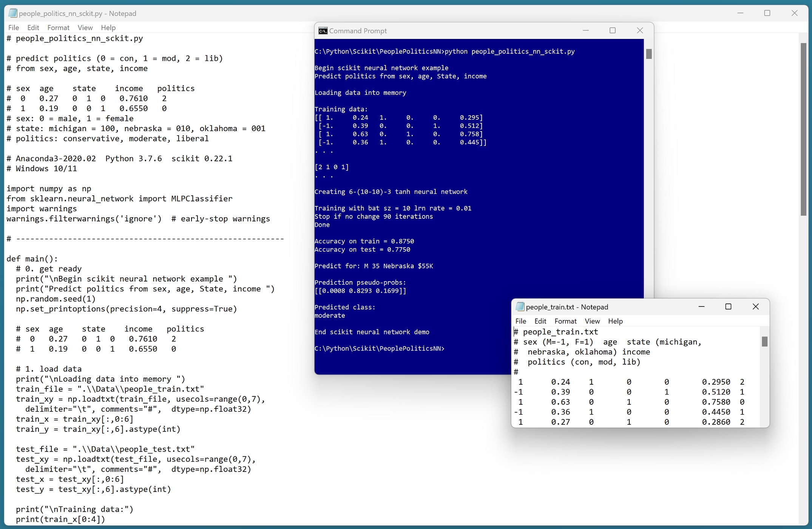812x529 pixels.
Task: Close the people_train.txt Notepad window
Action: tap(755, 306)
